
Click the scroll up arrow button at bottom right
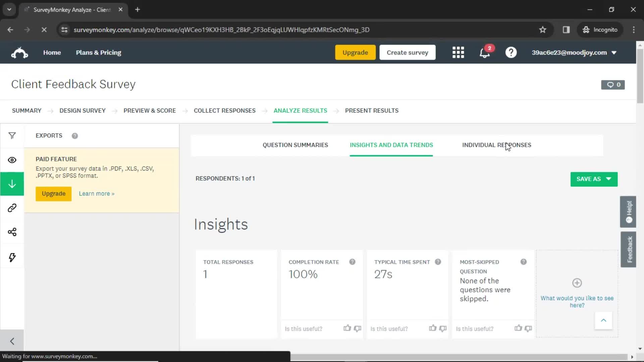pyautogui.click(x=603, y=320)
